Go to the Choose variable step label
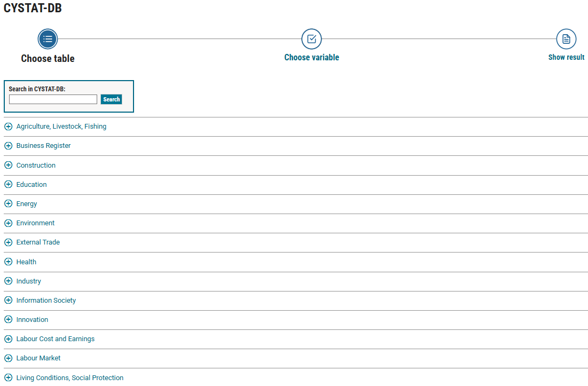Viewport: 588px width, 386px height. click(311, 58)
